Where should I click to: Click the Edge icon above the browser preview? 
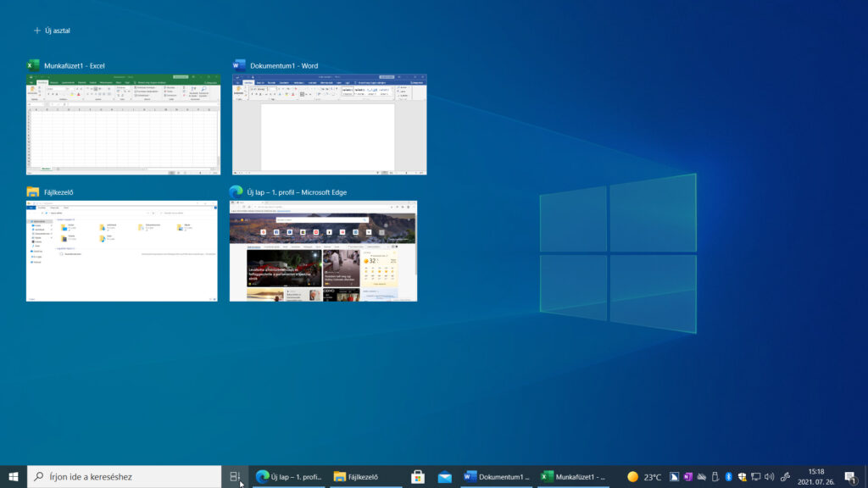[236, 192]
